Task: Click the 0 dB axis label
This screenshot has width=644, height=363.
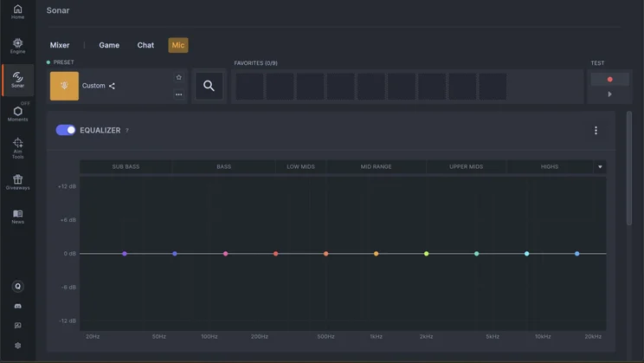Action: tap(70, 253)
